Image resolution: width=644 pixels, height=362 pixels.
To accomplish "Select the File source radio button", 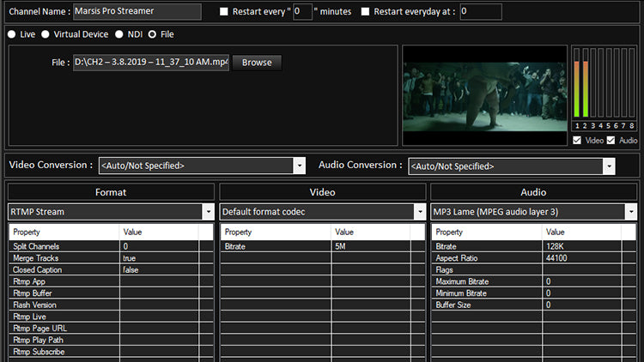I will pos(153,34).
